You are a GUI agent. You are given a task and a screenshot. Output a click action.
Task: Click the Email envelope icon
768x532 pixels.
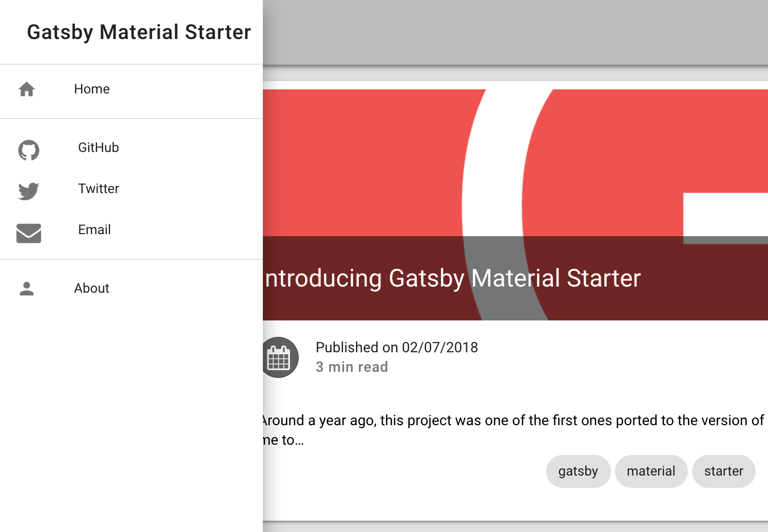29,233
